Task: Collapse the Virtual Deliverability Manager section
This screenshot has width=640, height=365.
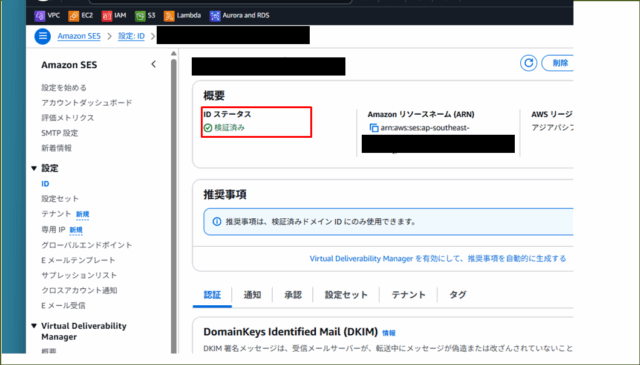Action: 34,326
